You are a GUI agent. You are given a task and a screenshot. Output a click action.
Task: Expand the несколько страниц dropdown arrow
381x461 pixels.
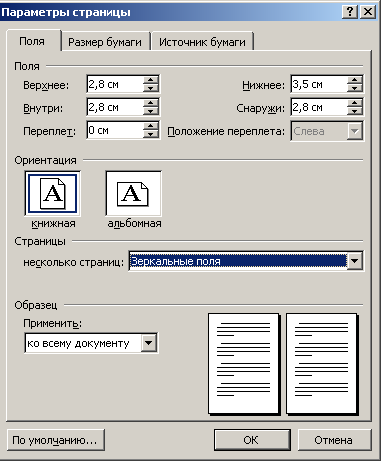click(354, 261)
